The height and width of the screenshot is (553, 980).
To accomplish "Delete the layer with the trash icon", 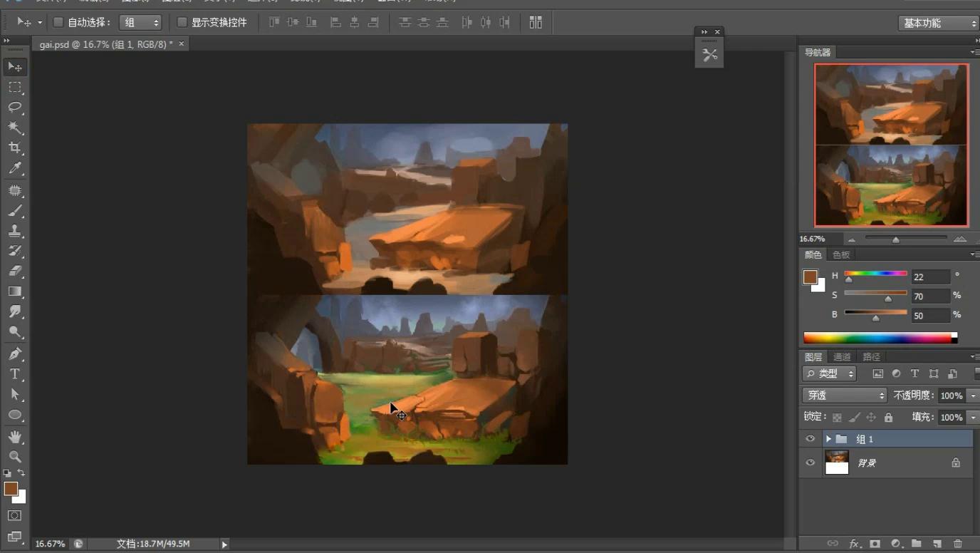I will (958, 544).
